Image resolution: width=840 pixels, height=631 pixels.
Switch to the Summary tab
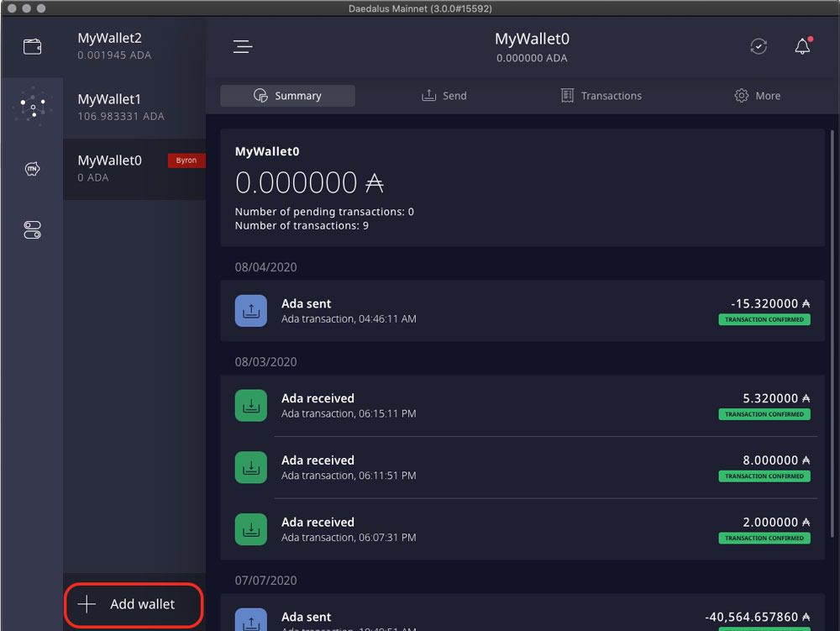287,96
